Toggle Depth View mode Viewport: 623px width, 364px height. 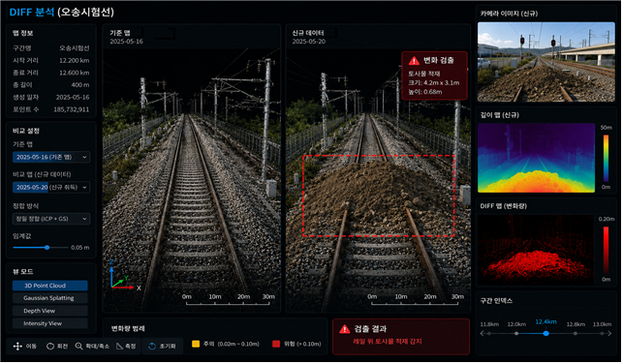click(50, 311)
